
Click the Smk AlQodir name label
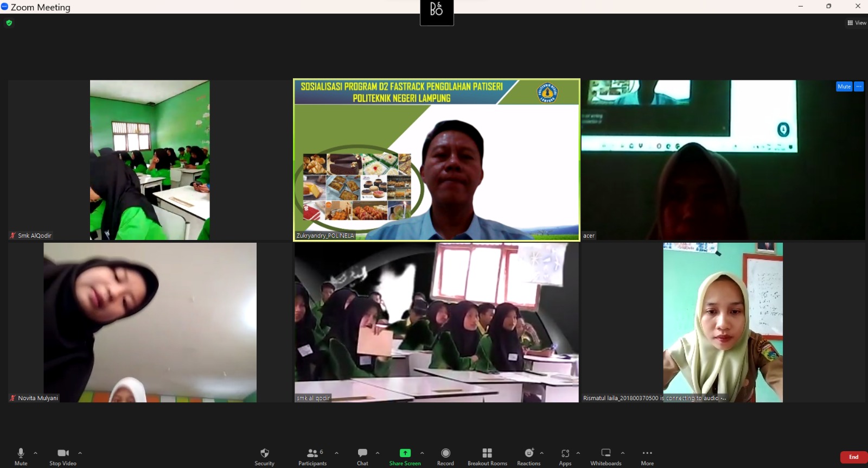pyautogui.click(x=35, y=236)
